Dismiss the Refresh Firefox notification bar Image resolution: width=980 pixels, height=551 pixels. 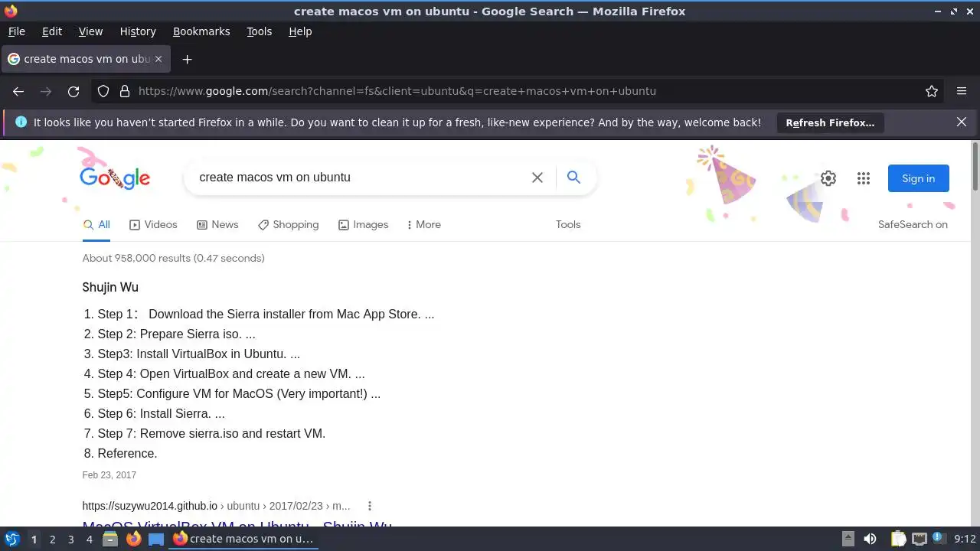click(x=962, y=122)
